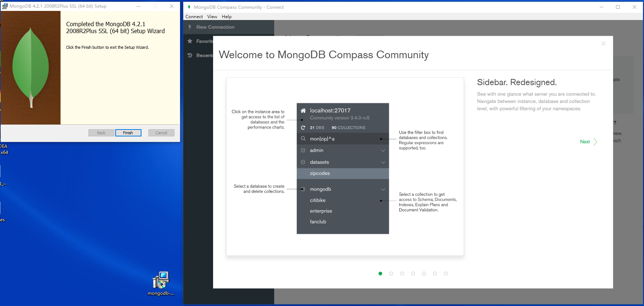Image resolution: width=644 pixels, height=306 pixels.
Task: Select the zipcodes collection row
Action: 343,174
